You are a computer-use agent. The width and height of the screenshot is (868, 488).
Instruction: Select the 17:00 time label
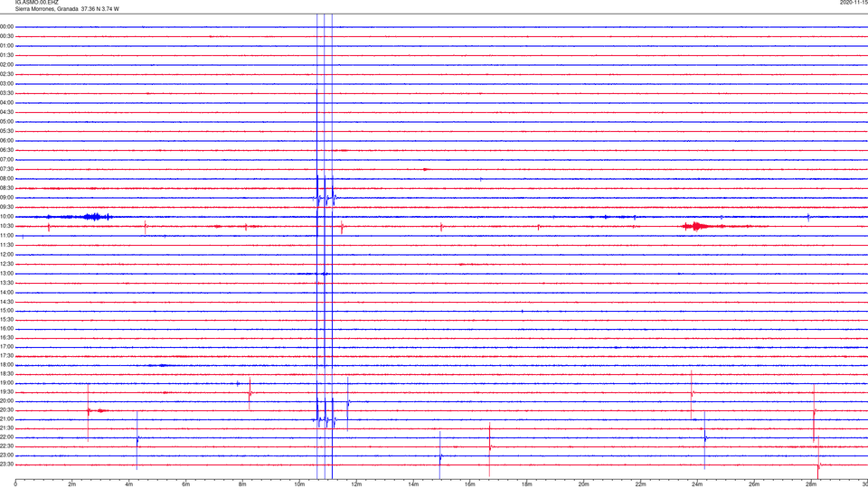pyautogui.click(x=6, y=347)
